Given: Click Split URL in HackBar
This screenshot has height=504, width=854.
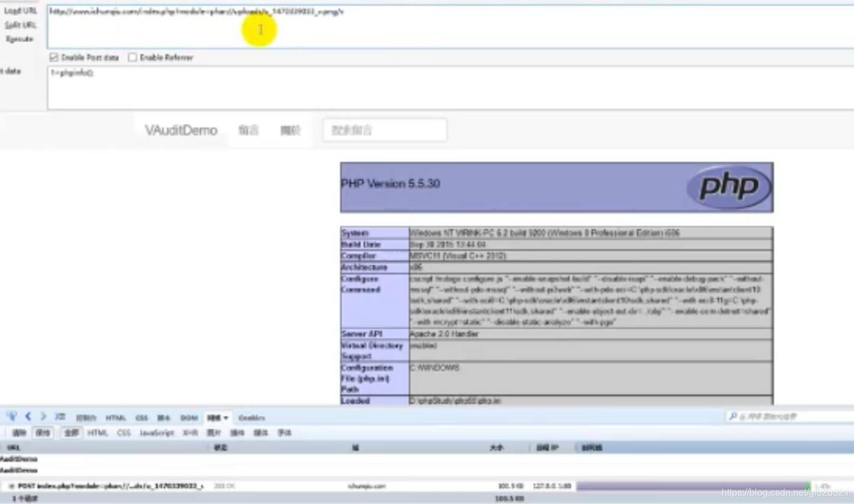Looking at the screenshot, I should [20, 25].
